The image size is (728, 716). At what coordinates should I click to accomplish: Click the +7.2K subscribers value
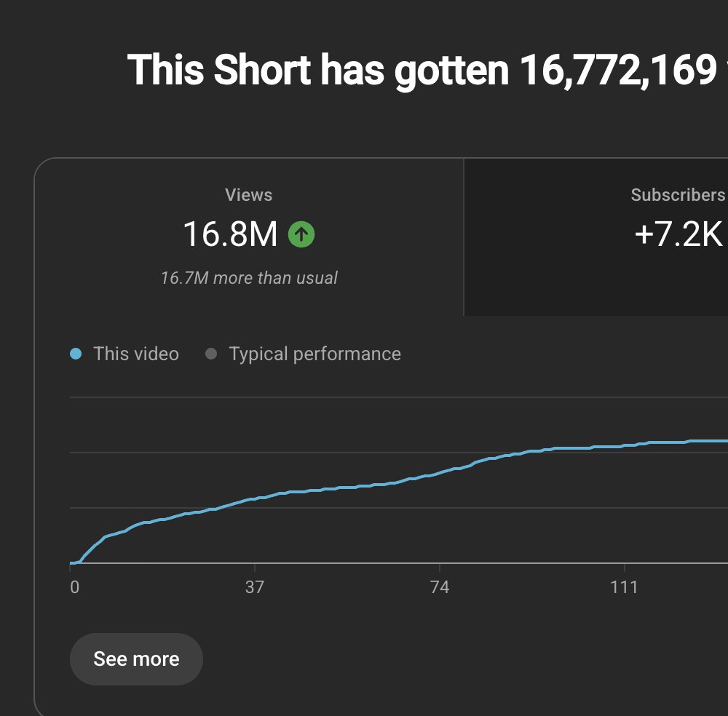coord(678,234)
